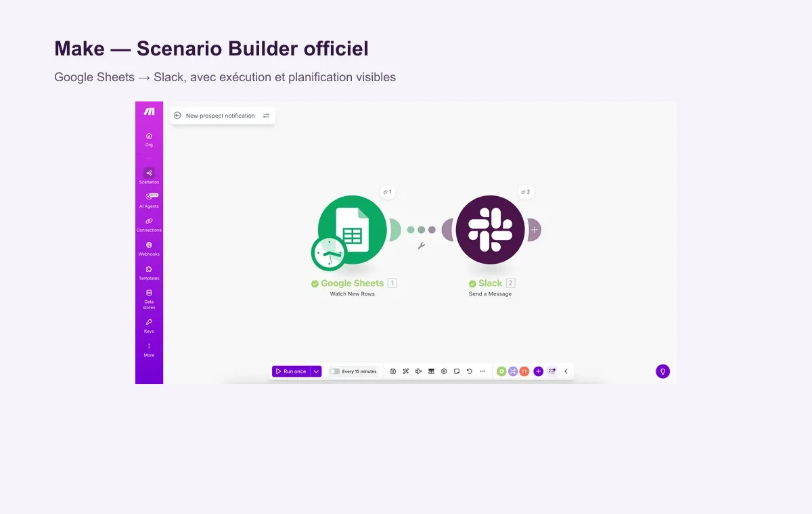Open the Slack module
This screenshot has height=514, width=812.
pyautogui.click(x=490, y=229)
